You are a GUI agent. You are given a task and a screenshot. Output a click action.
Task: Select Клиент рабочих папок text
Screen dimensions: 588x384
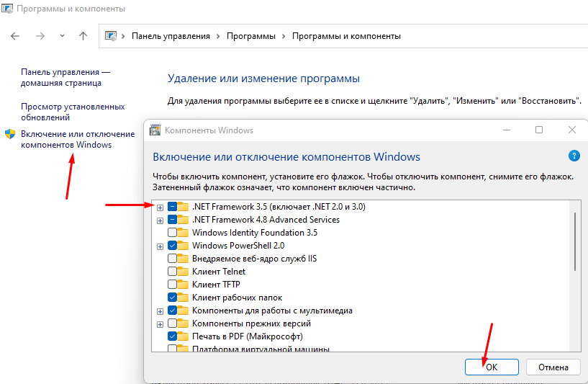click(237, 298)
